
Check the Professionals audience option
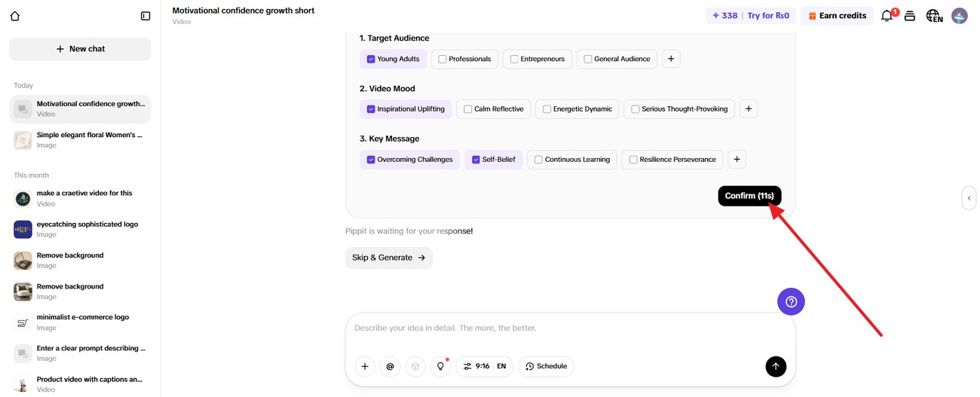(443, 59)
